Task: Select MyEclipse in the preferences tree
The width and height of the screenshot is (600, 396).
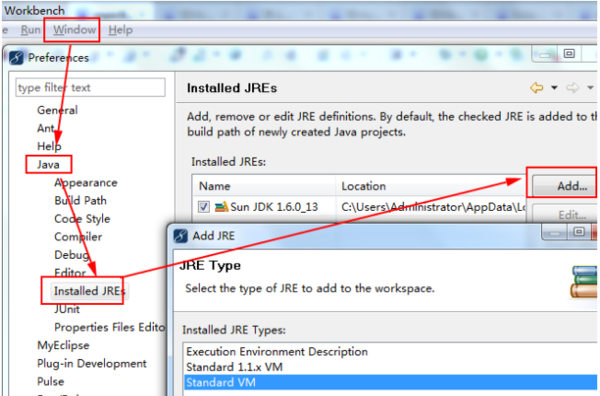Action: pos(63,345)
